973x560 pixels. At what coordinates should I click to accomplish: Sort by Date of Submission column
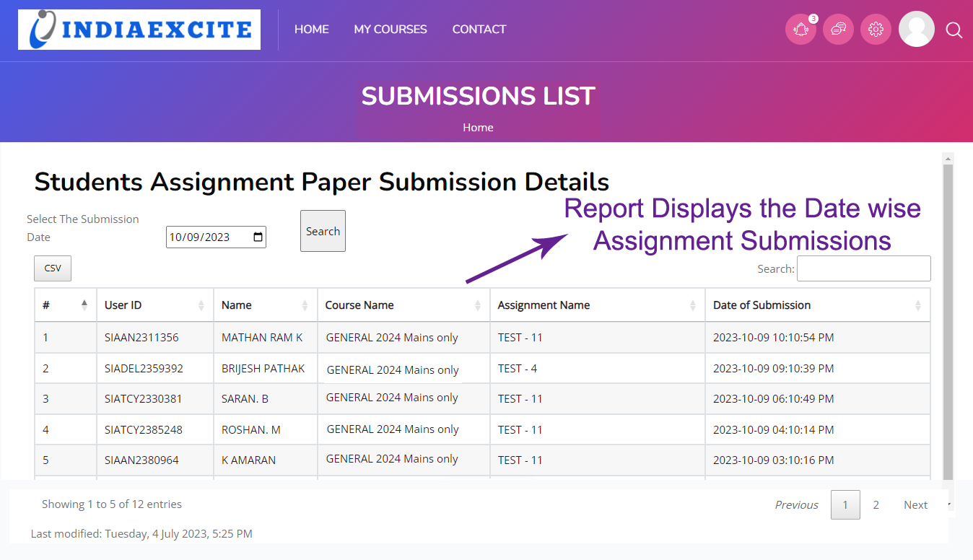817,305
